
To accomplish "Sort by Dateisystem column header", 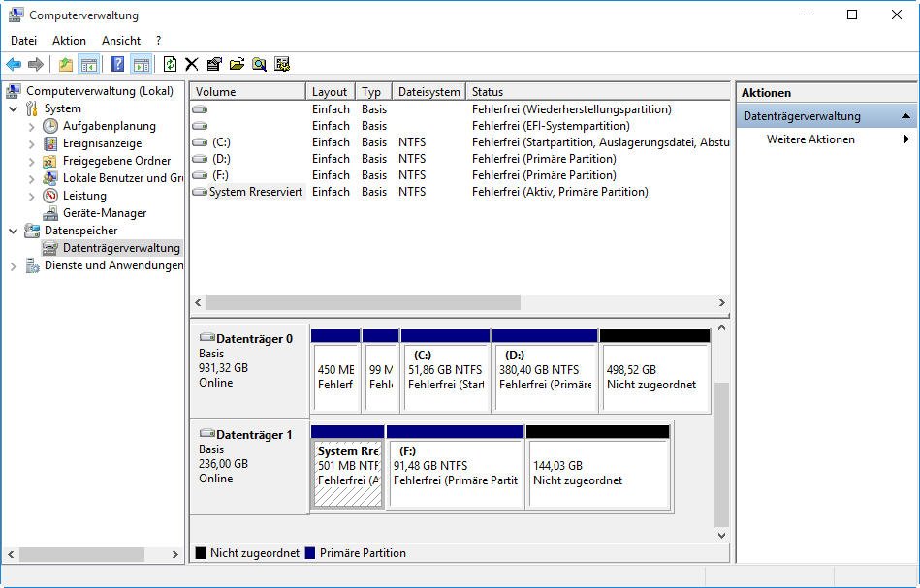I will [428, 92].
